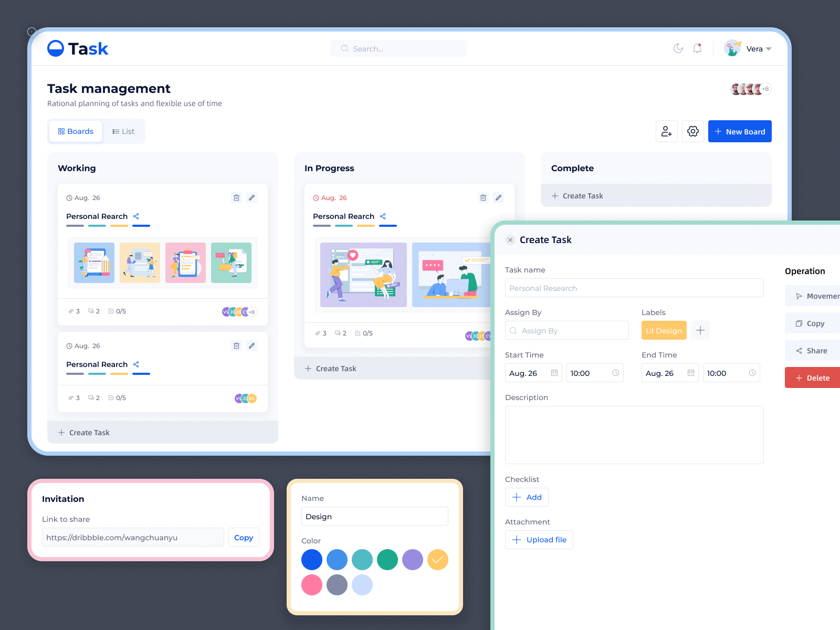Click checklist 0/5 on first Working card
This screenshot has width=840, height=630.
click(117, 311)
